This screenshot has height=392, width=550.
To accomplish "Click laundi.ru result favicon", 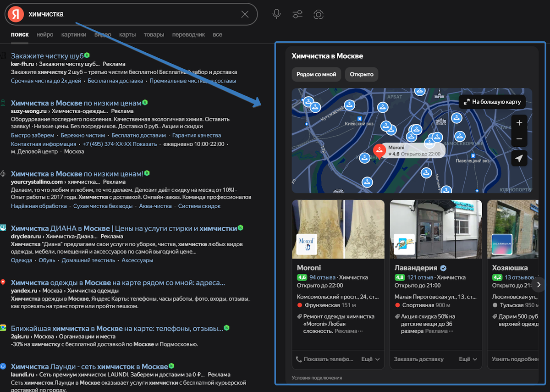I will coord(3,366).
